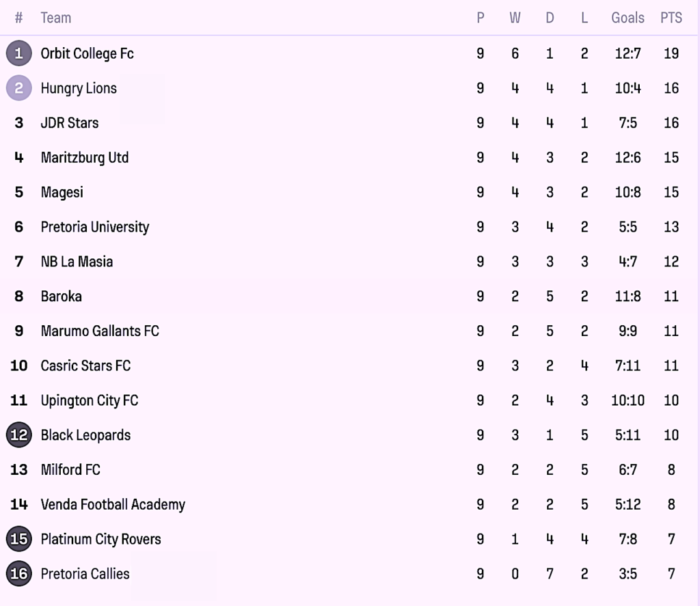Select JDR Stars in the standings
700x606 pixels.
[x=70, y=123]
